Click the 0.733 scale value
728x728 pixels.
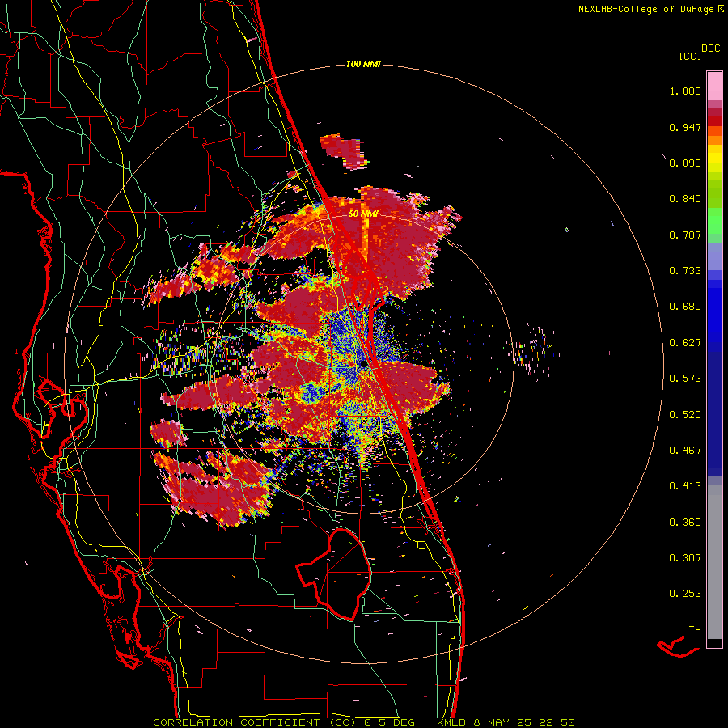[x=685, y=271]
